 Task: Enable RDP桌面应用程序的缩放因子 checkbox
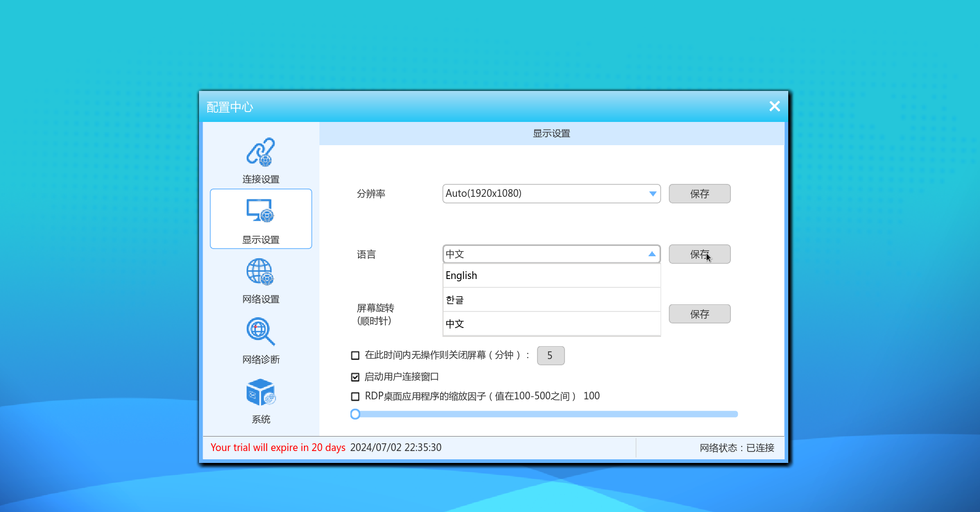pos(355,397)
